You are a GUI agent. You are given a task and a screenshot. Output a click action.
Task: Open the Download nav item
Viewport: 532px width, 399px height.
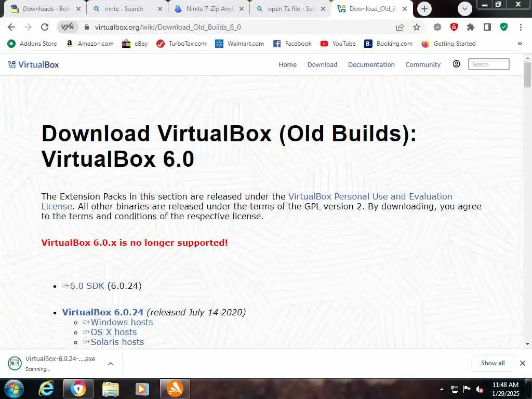tap(322, 64)
